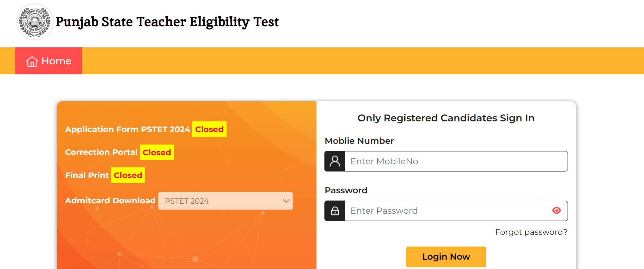Click the house icon in navigation bar
644x269 pixels.
32,61
